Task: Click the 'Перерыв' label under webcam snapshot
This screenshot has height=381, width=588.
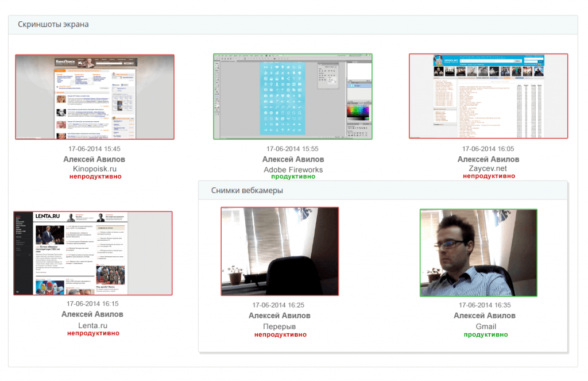Action: coord(280,326)
